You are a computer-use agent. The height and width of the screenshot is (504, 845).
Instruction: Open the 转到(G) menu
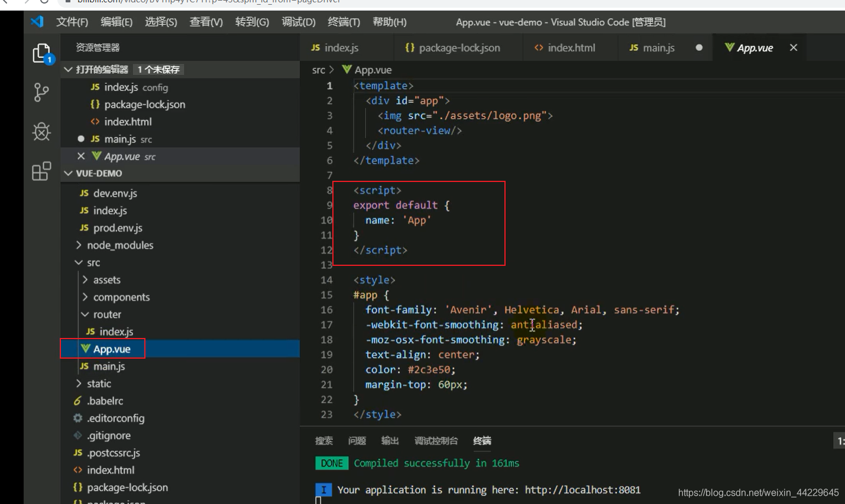(252, 22)
